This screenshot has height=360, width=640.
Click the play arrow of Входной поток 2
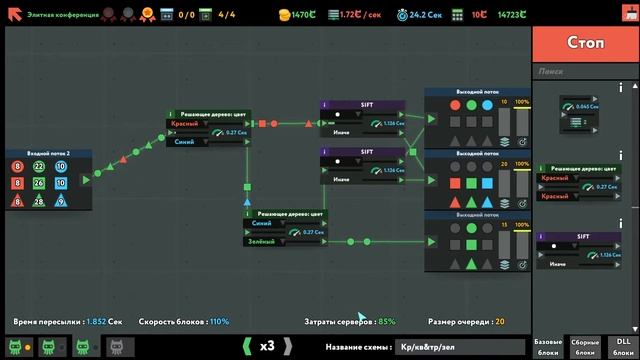tap(86, 180)
